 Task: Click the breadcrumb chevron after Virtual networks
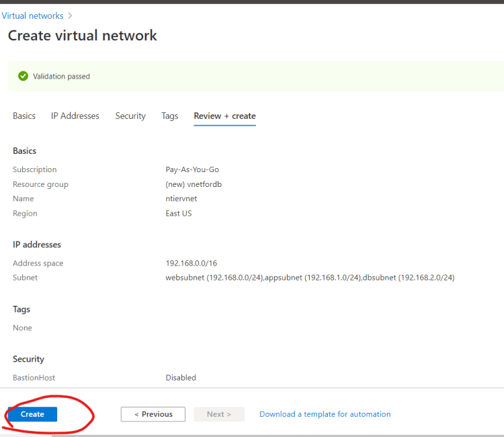point(70,15)
